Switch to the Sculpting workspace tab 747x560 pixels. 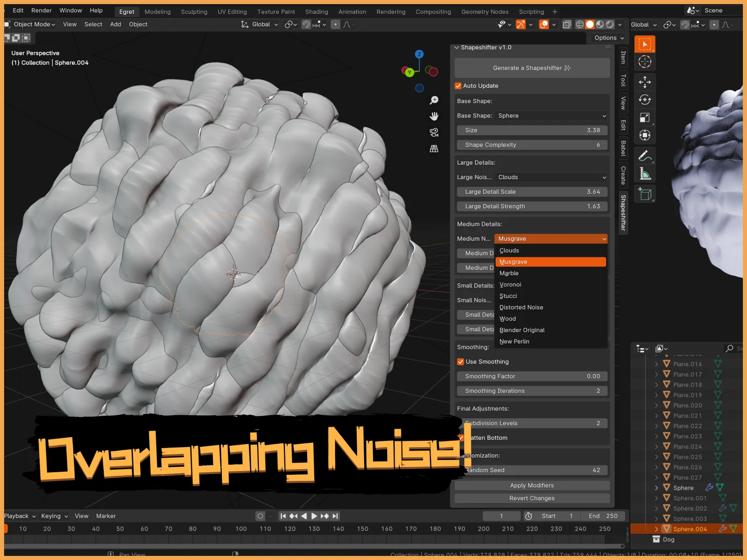[194, 12]
